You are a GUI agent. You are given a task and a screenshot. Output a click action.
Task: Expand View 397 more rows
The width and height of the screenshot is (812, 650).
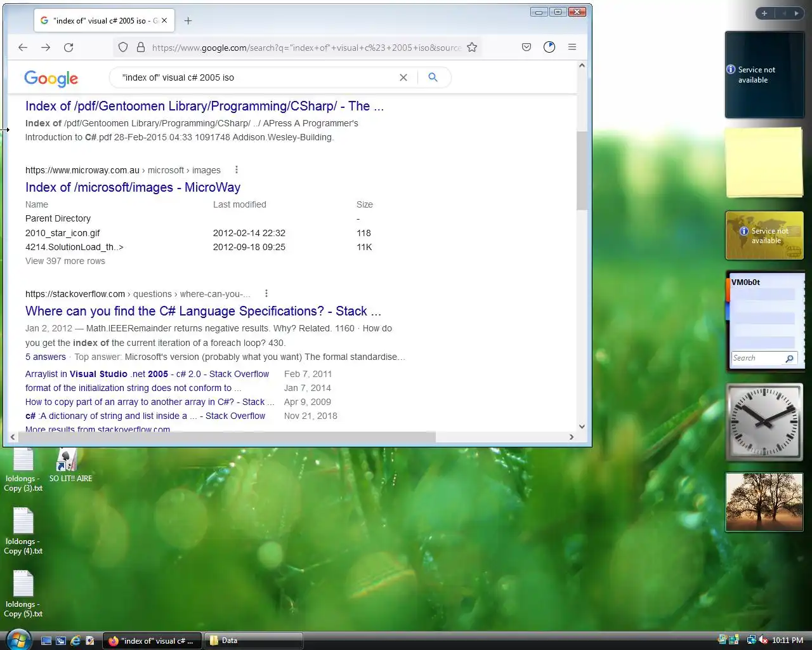point(65,261)
